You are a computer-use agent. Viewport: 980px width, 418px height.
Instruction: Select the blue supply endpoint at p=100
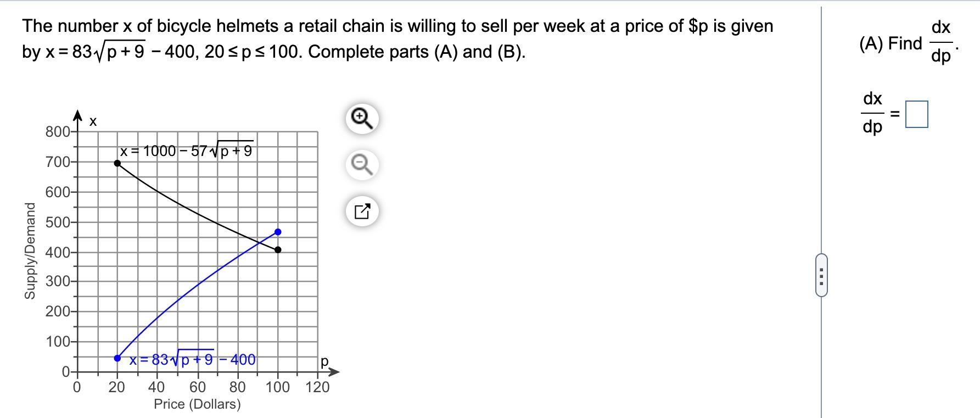(x=278, y=232)
